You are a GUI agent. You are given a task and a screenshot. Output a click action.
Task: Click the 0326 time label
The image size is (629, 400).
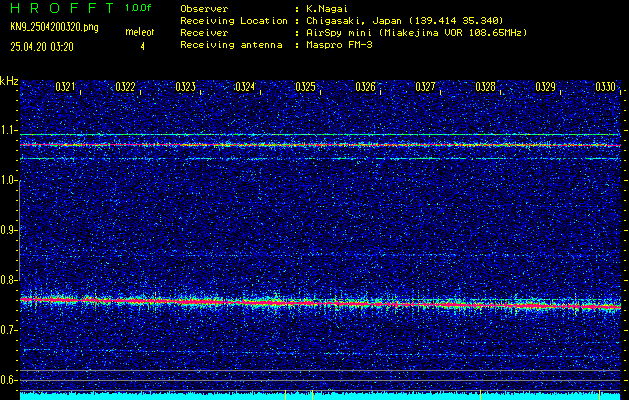pos(365,87)
